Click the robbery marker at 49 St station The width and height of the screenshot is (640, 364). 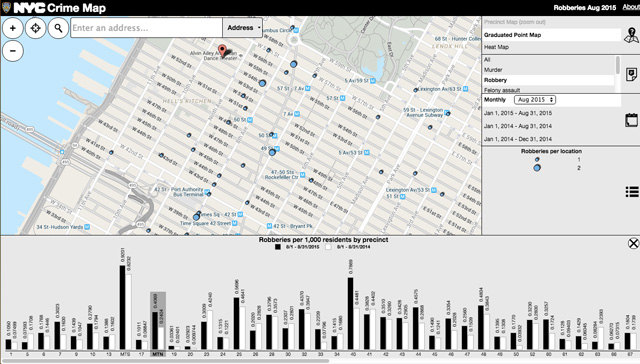[x=272, y=153]
